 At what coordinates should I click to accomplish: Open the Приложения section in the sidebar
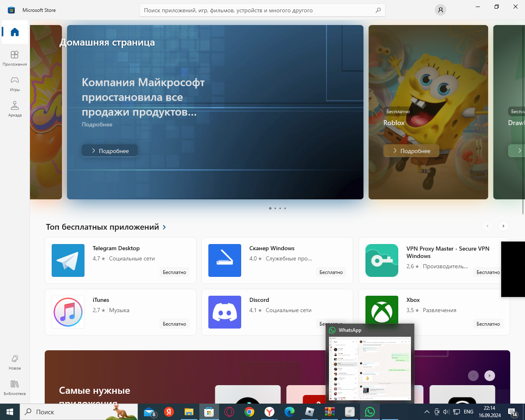(15, 58)
